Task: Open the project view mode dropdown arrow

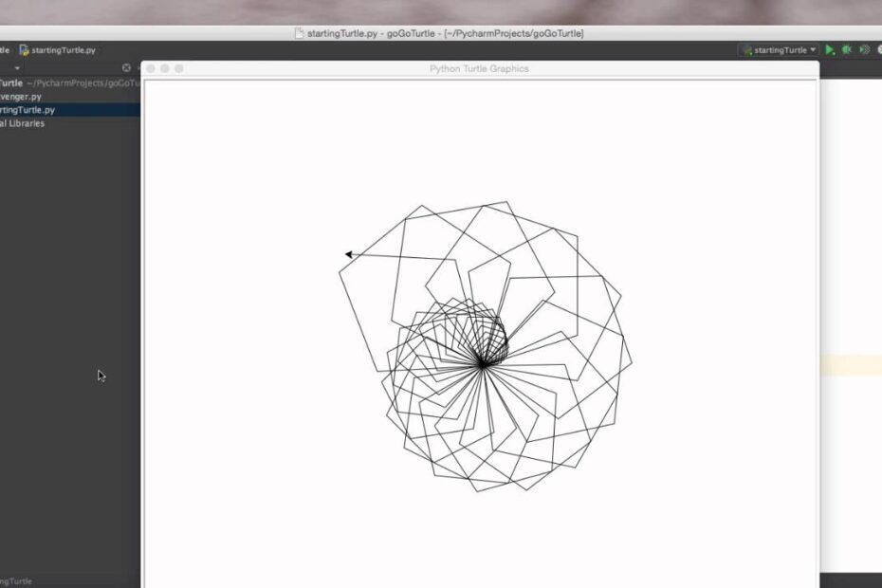Action: 15,67
